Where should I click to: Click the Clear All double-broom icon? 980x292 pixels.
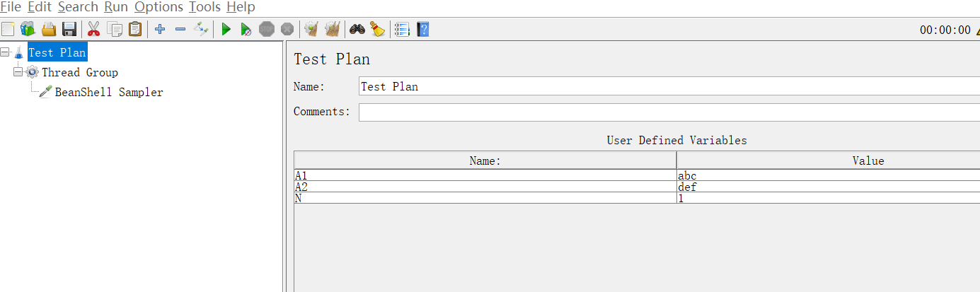click(x=332, y=29)
